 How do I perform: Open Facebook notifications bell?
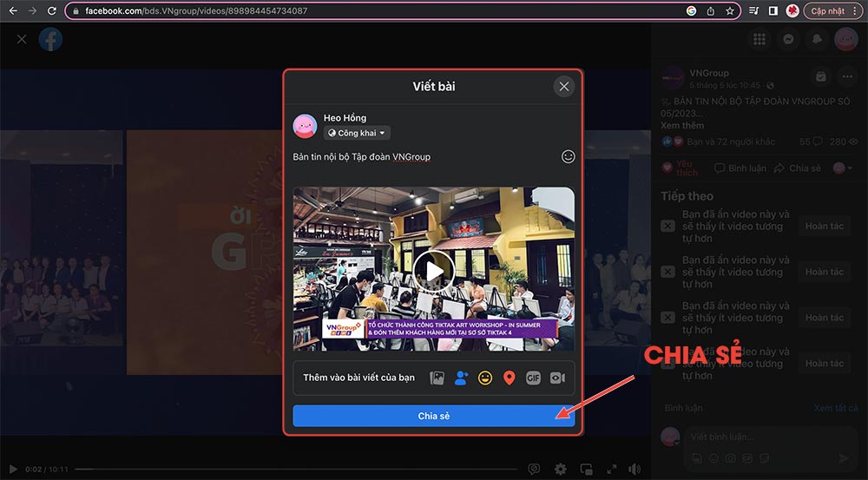(817, 39)
